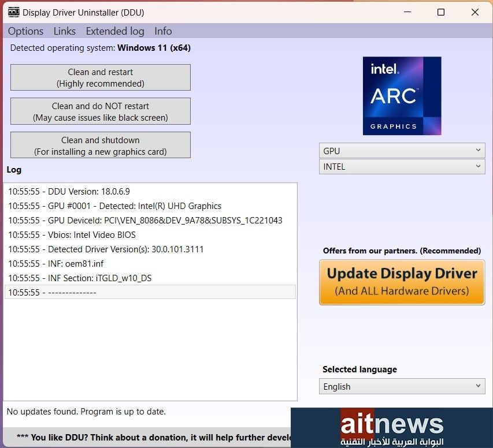Minimize the DDU window
493x448 pixels.
407,12
